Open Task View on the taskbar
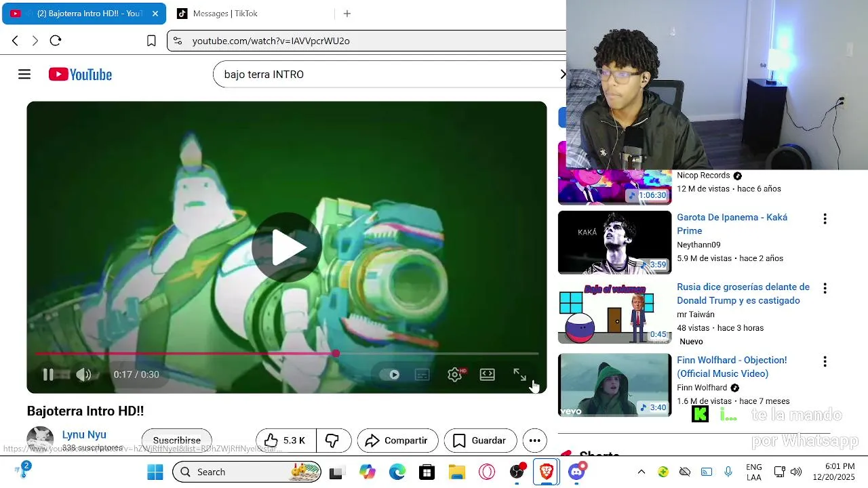This screenshot has height=488, width=868. tap(336, 472)
